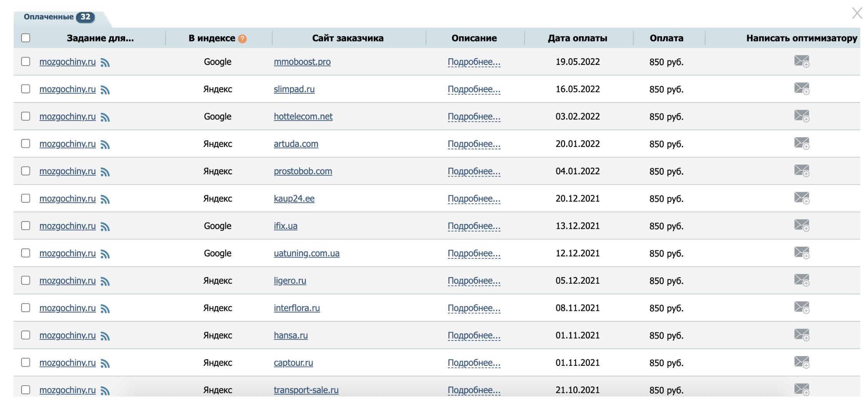The image size is (868, 410).
Task: Tick the checkbox in the hansa.ru row
Action: pyautogui.click(x=26, y=335)
